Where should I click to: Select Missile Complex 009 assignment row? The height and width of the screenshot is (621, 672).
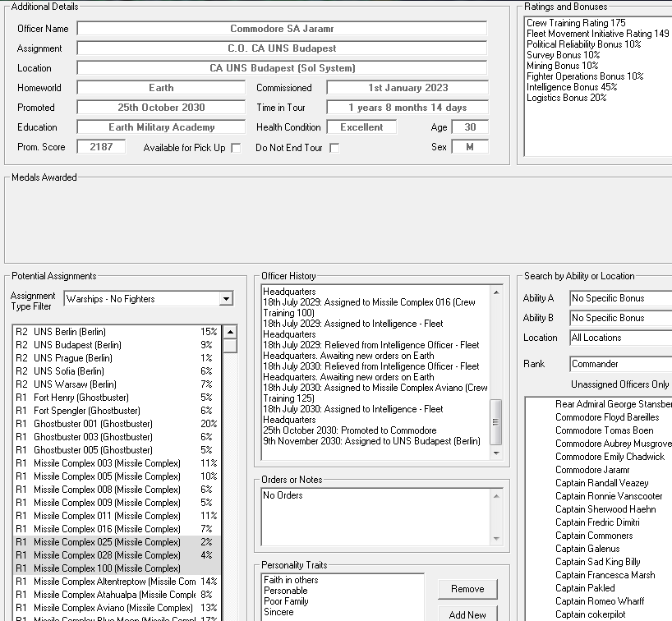coord(117,503)
